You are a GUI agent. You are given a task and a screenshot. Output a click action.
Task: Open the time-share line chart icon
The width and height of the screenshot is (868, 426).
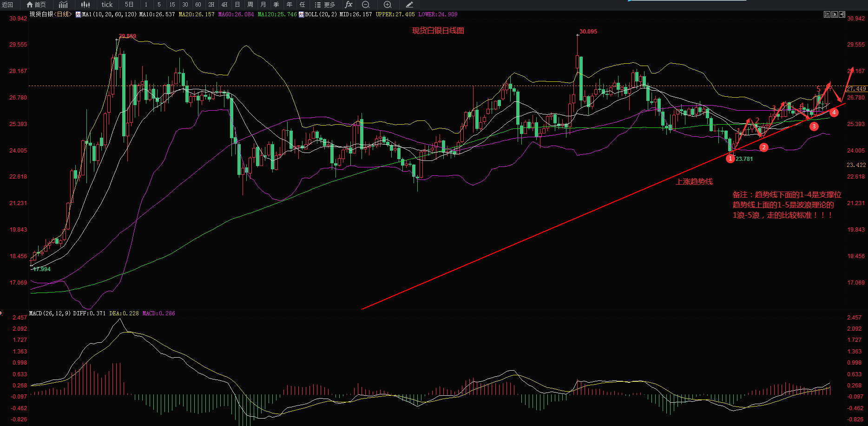coord(63,5)
